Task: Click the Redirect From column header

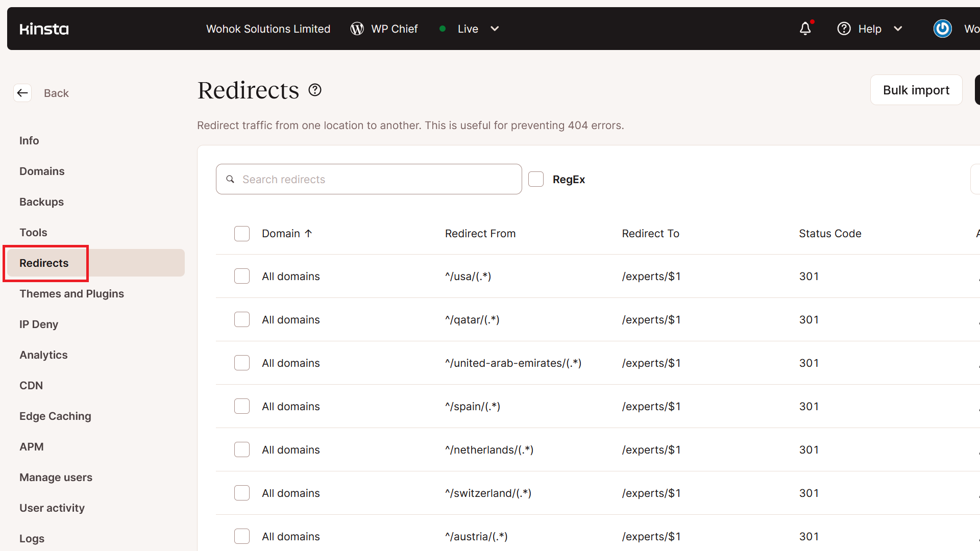Action: [x=480, y=233]
